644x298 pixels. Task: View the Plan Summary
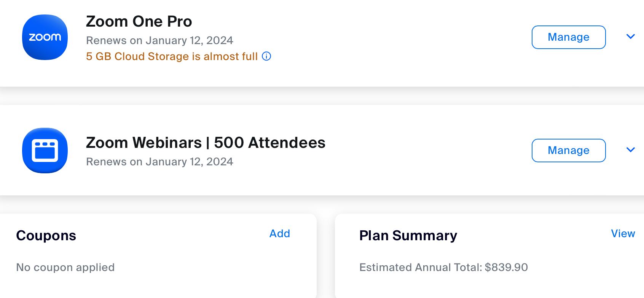coord(623,233)
